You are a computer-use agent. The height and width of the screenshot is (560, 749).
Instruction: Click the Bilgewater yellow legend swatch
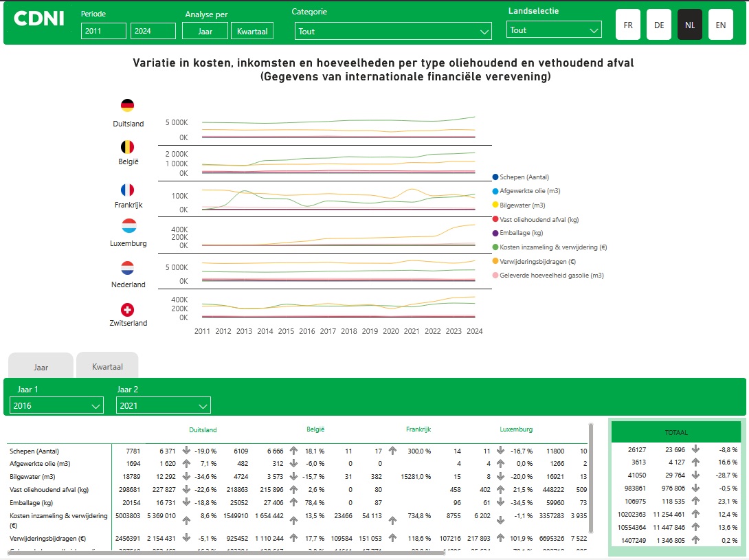coord(495,205)
